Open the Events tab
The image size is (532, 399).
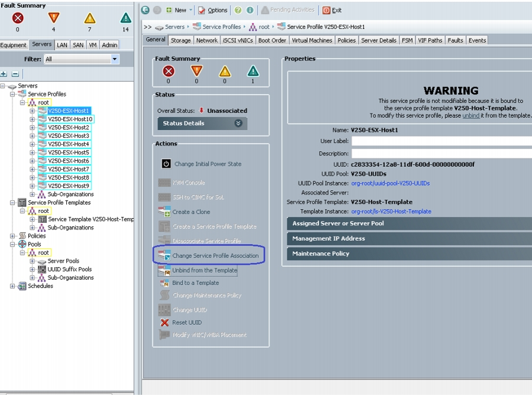(x=477, y=40)
